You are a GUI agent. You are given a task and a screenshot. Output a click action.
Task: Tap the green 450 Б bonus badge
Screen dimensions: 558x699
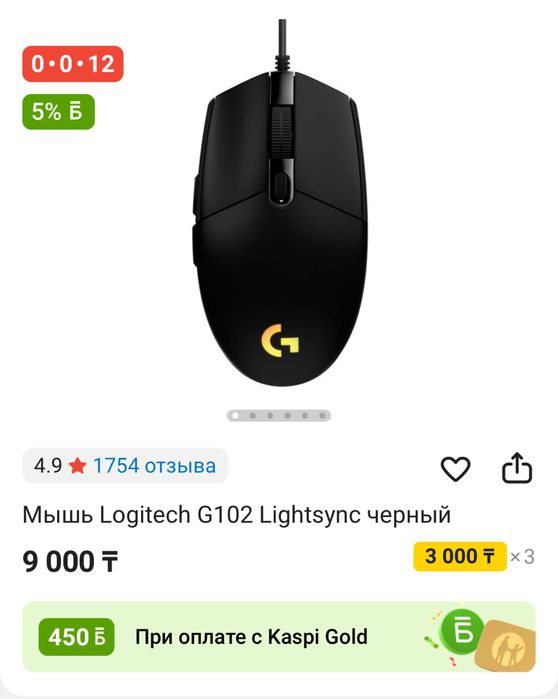coord(76,637)
